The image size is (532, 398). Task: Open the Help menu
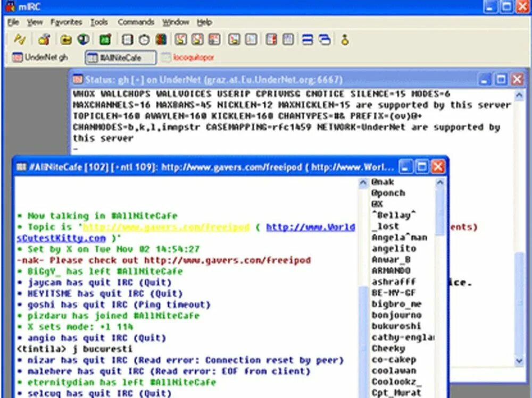pos(204,22)
